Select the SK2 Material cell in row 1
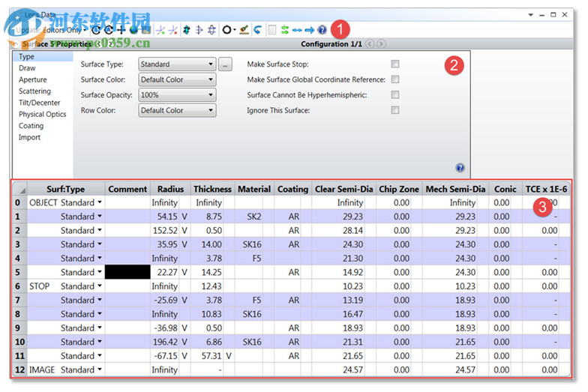Image resolution: width=588 pixels, height=392 pixels. point(253,217)
